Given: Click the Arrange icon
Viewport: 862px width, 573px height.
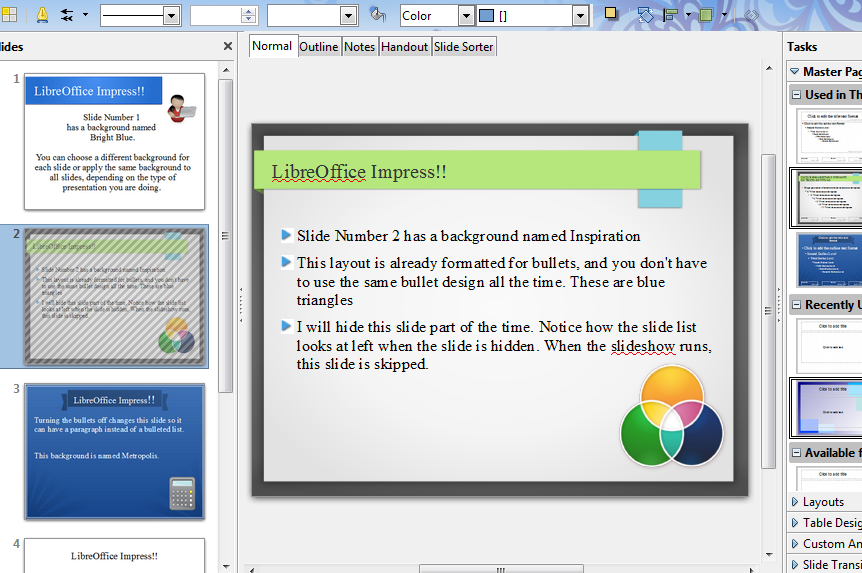Looking at the screenshot, I should (x=706, y=15).
